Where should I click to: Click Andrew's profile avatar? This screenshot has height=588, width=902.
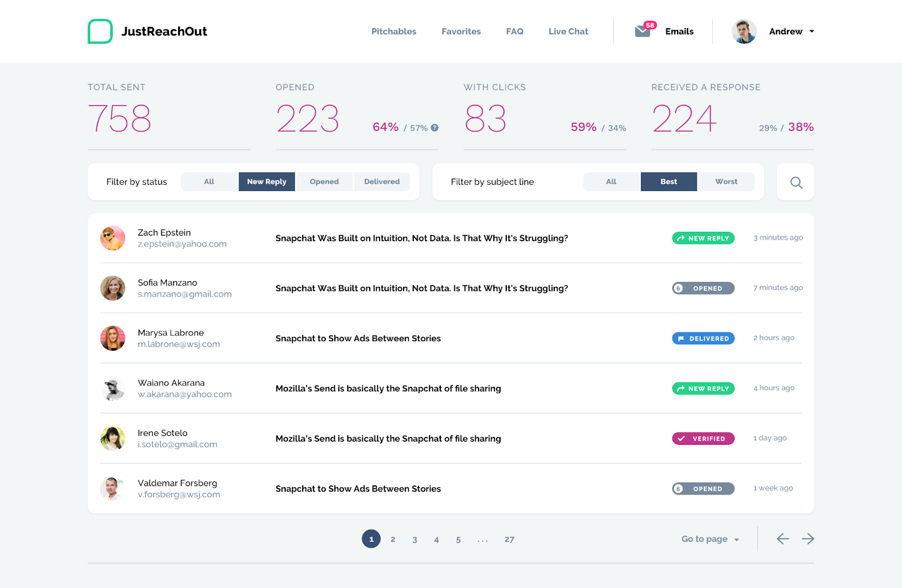744,31
